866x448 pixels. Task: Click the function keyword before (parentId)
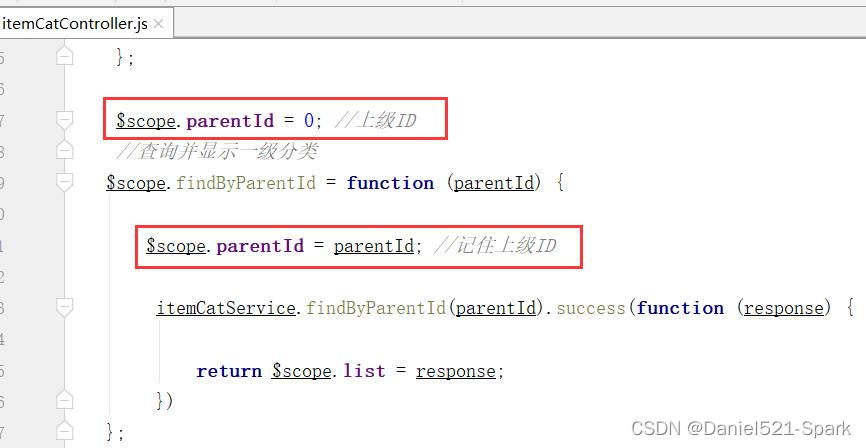[390, 183]
